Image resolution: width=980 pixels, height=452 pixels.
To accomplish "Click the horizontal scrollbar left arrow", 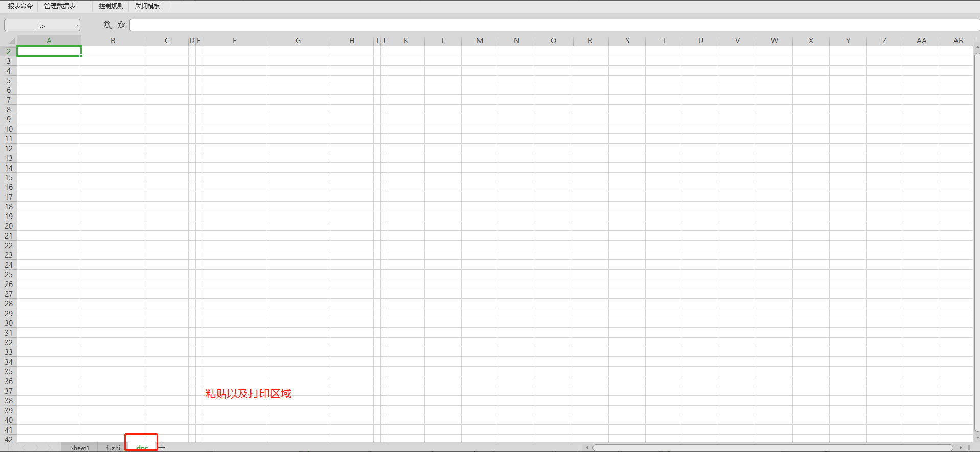I will [587, 448].
